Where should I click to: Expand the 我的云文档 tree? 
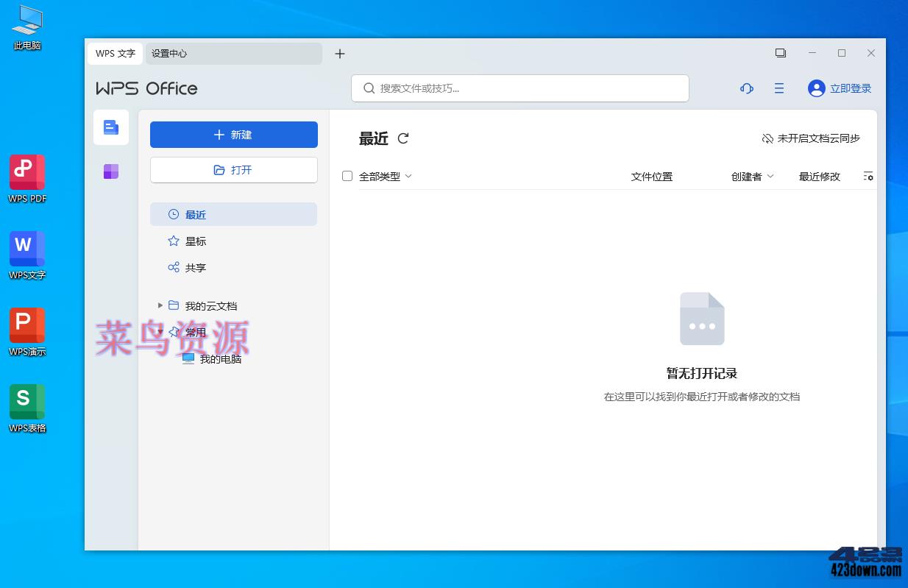pyautogui.click(x=160, y=305)
